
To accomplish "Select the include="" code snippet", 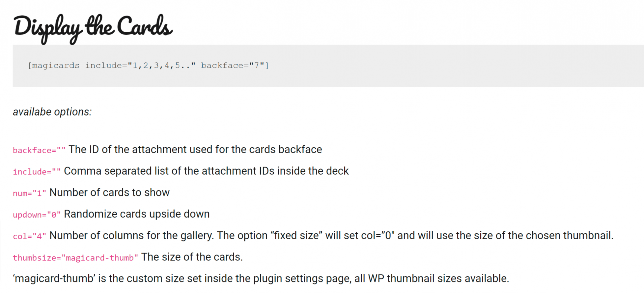I will pyautogui.click(x=37, y=172).
